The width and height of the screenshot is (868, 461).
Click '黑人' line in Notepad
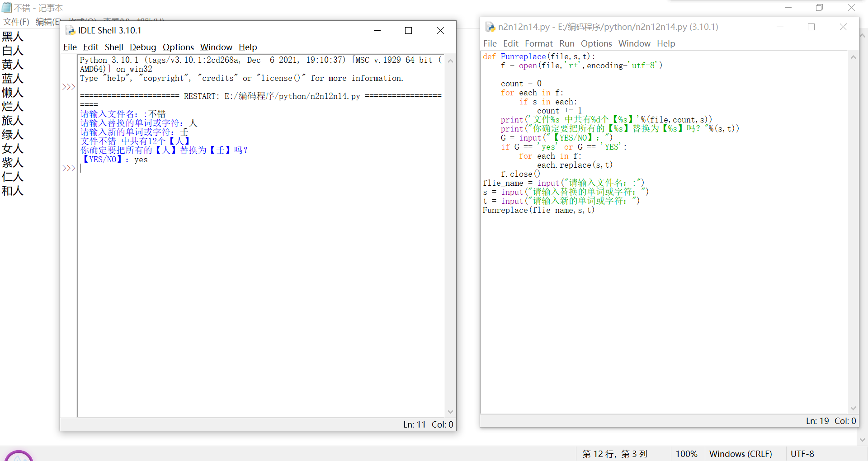[13, 37]
